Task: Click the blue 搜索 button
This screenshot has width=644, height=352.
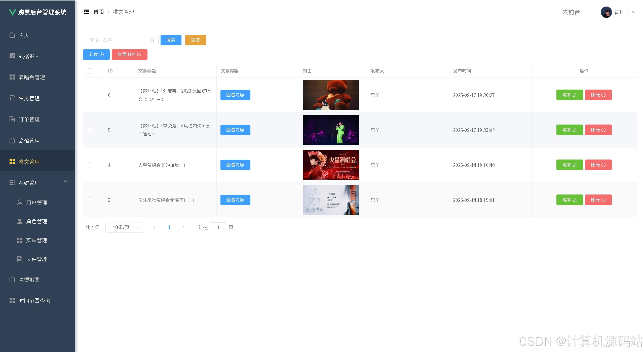Action: coord(171,40)
